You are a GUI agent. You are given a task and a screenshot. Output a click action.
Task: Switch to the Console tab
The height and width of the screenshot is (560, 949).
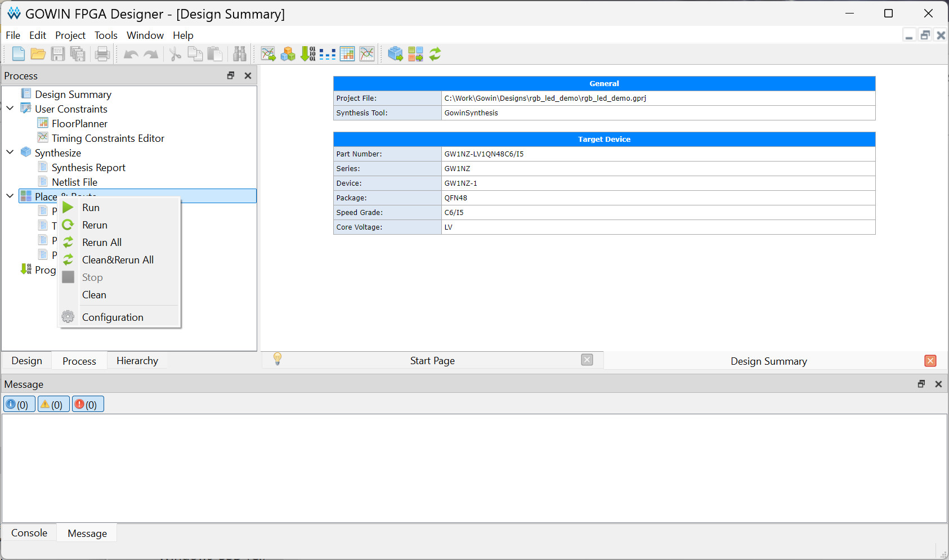pos(29,533)
